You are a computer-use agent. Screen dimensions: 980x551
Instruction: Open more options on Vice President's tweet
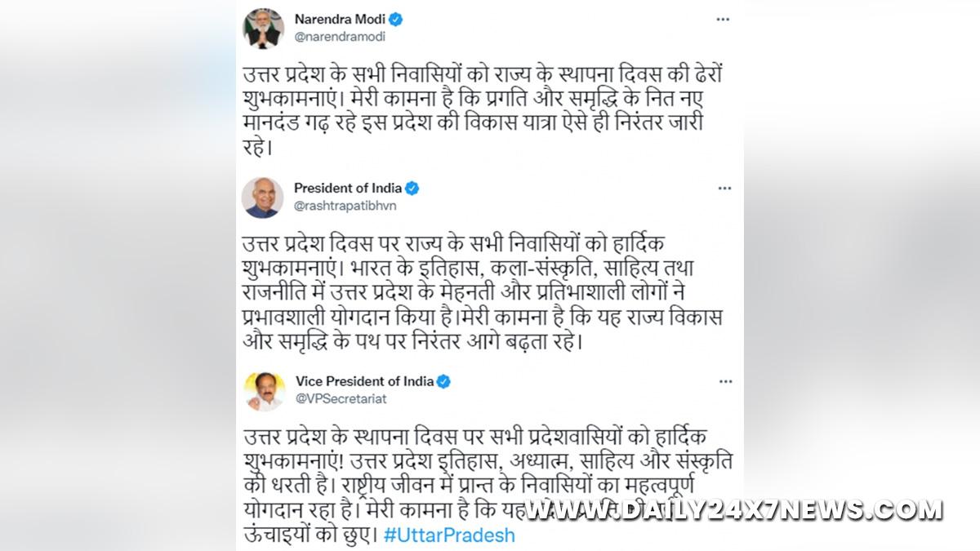[x=724, y=381]
